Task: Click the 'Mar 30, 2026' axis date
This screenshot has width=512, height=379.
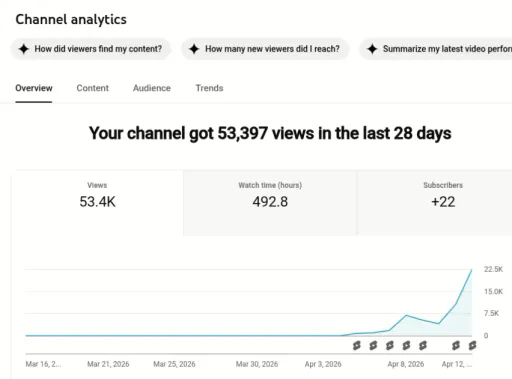Action: [x=257, y=364]
